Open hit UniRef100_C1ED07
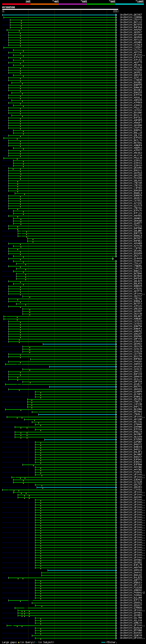Image resolution: width=146 pixels, height=644 pixels. pyautogui.click(x=131, y=48)
